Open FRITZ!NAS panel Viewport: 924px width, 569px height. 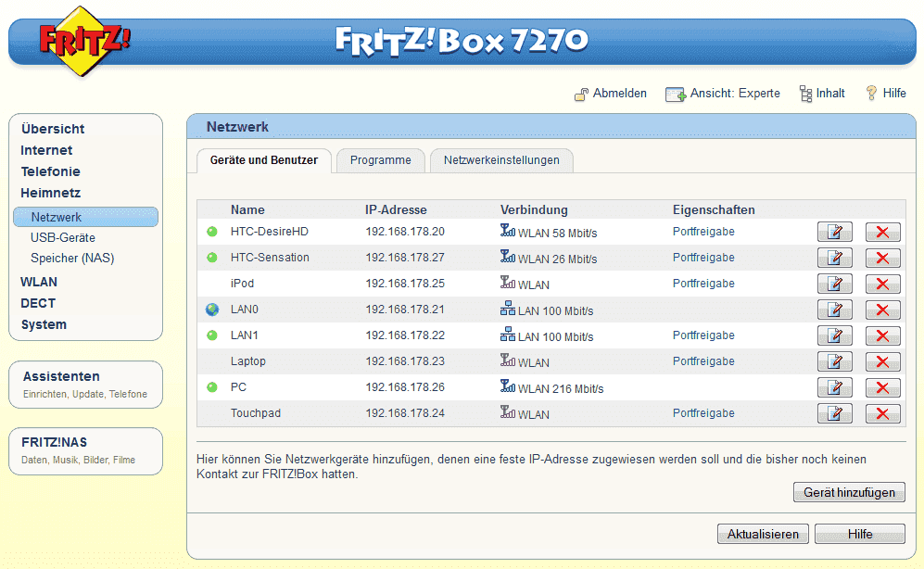tap(85, 450)
